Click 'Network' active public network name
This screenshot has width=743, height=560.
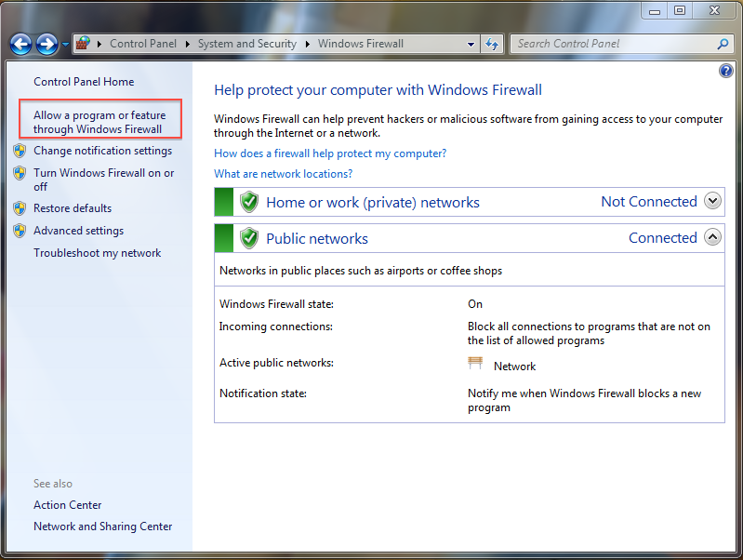point(514,367)
